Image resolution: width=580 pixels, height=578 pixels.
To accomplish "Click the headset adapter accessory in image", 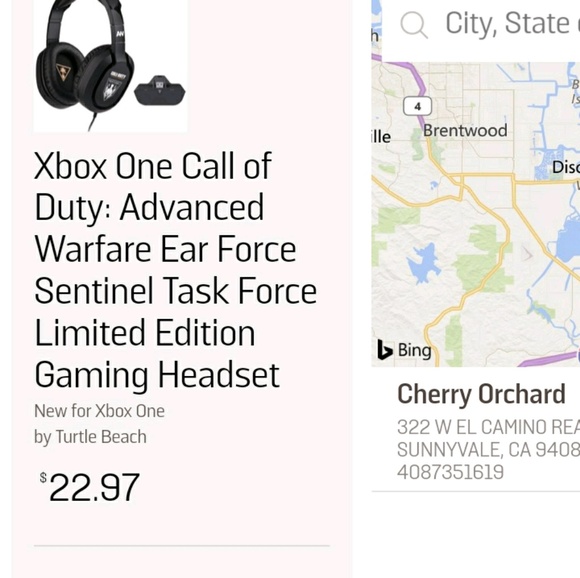I will tap(159, 90).
